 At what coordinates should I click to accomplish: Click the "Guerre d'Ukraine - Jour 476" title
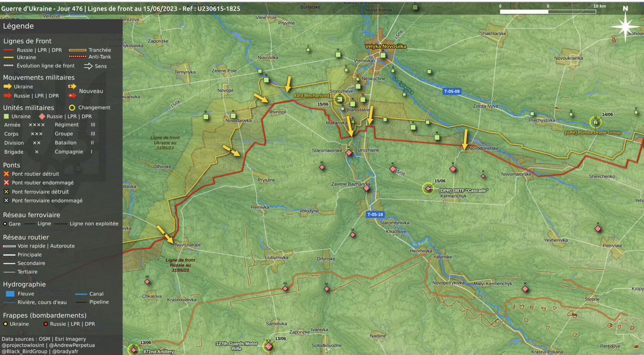tap(43, 9)
